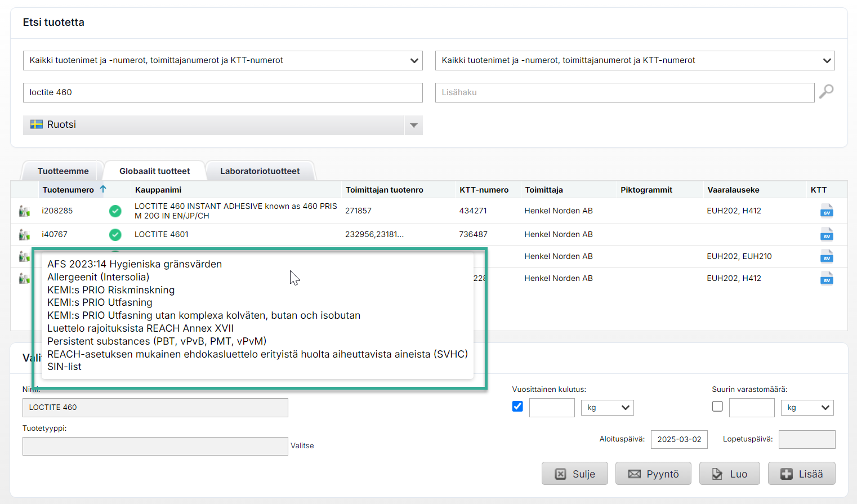Screen dimensions: 857x504
Task: Open left search scope dropdown
Action: (223, 60)
